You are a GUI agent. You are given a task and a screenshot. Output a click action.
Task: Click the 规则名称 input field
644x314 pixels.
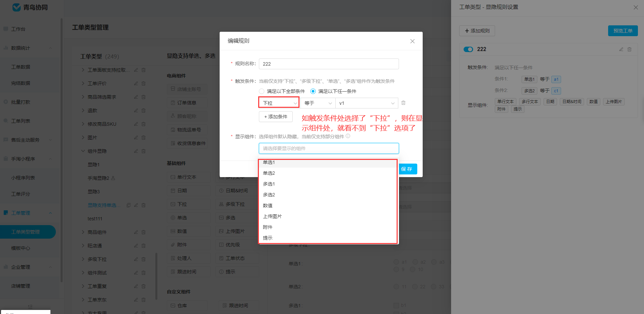(x=329, y=64)
